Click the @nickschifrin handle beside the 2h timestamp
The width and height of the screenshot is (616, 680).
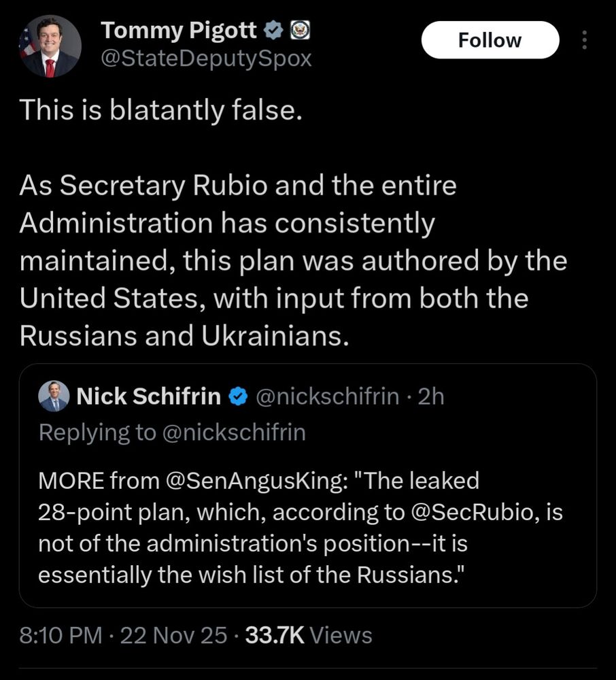point(326,396)
